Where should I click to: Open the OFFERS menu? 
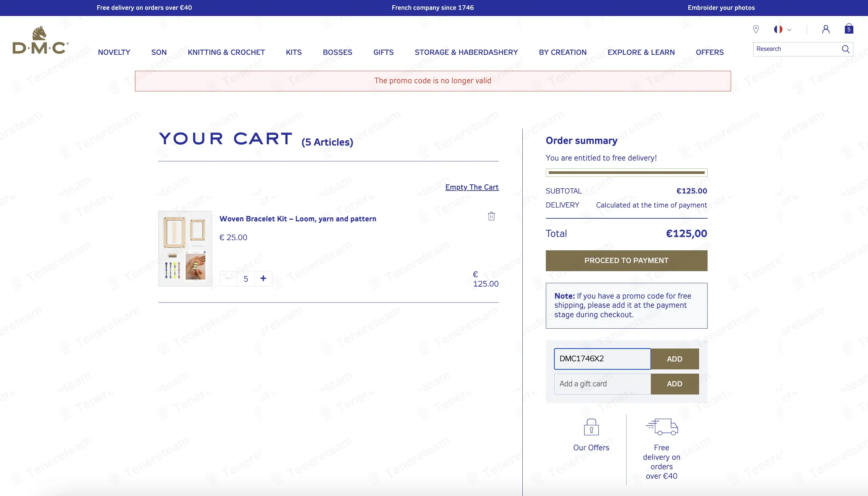pos(710,52)
